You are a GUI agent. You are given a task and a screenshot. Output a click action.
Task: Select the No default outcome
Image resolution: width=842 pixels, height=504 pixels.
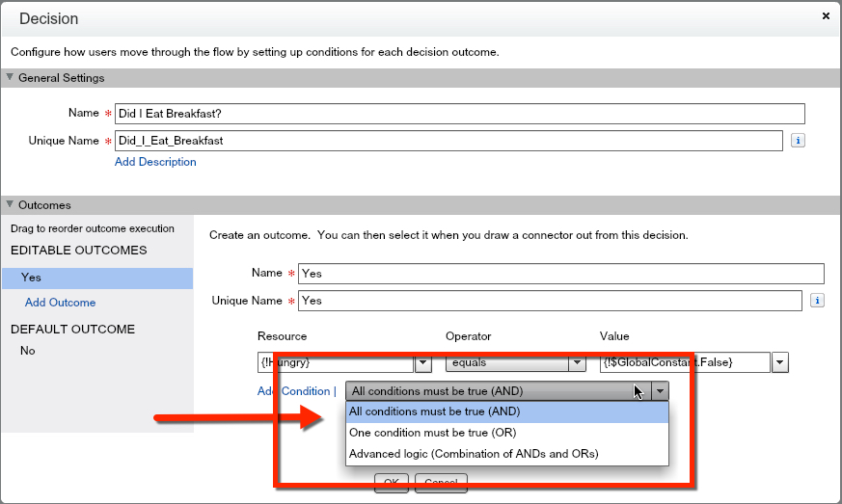tap(28, 351)
